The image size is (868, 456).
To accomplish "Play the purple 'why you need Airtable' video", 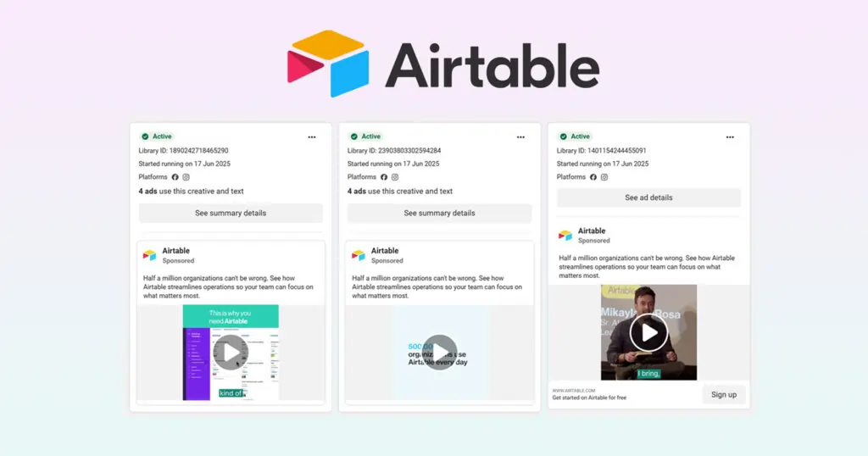I will (x=231, y=353).
